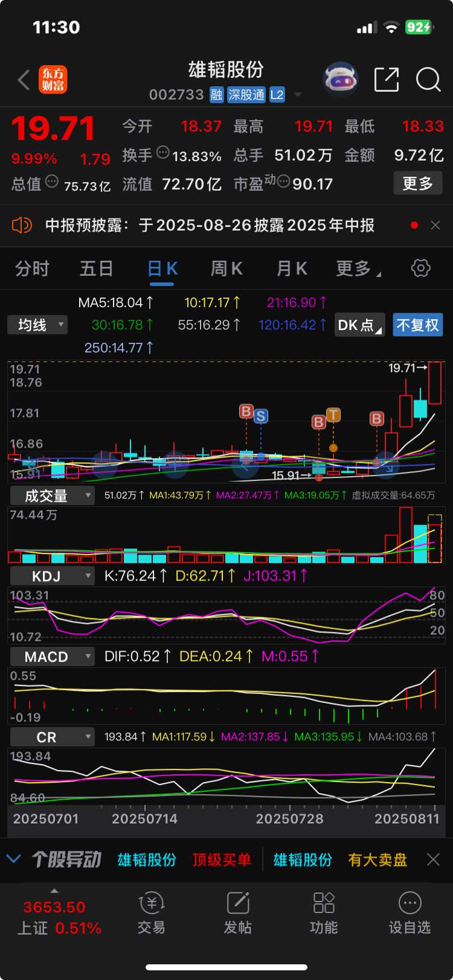The image size is (453, 980).
Task: Expand the 更多 chart period menu
Action: [x=358, y=269]
